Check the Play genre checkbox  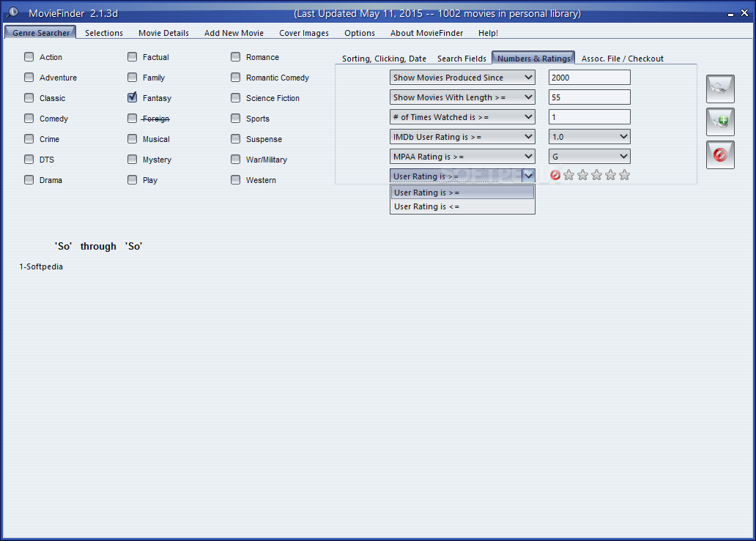click(x=132, y=179)
